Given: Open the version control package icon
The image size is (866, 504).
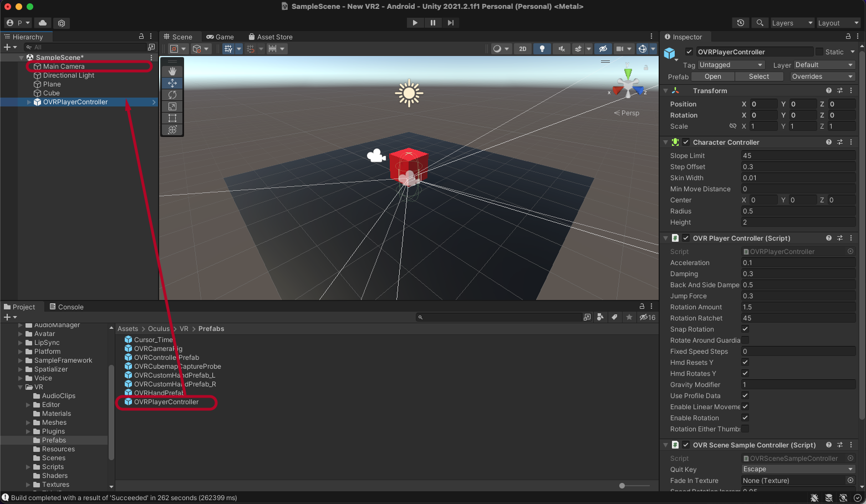Looking at the screenshot, I should click(62, 23).
